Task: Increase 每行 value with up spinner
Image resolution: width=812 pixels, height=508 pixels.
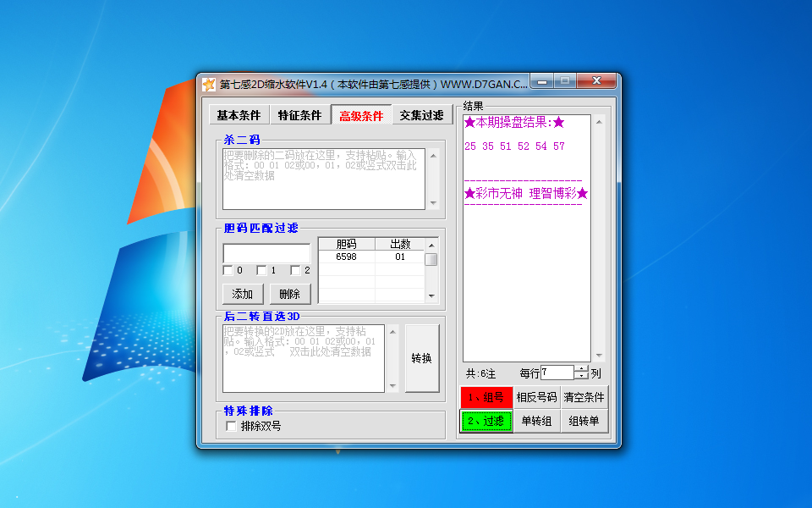Action: pyautogui.click(x=582, y=369)
